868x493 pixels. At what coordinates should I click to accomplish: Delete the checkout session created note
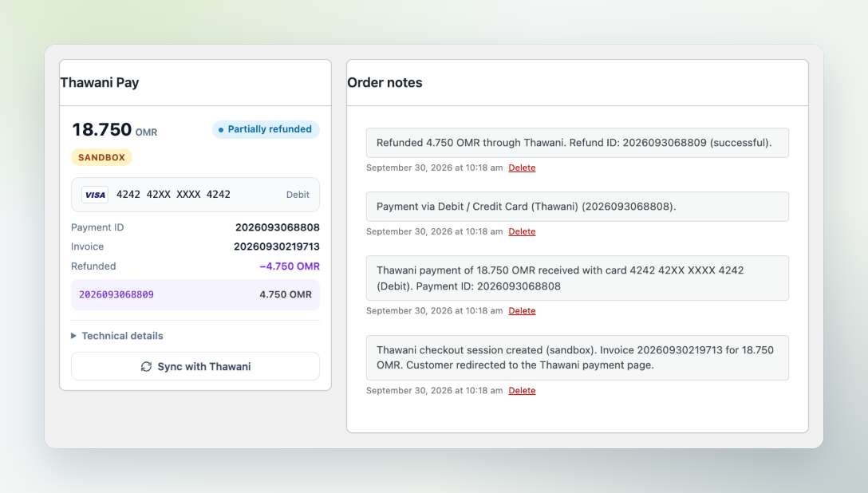point(522,390)
